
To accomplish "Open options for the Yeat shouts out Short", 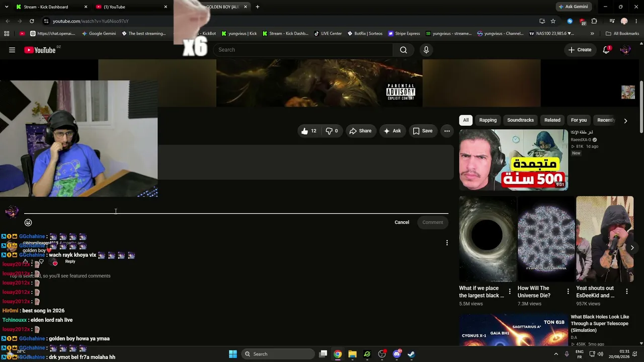I will pos(627,292).
